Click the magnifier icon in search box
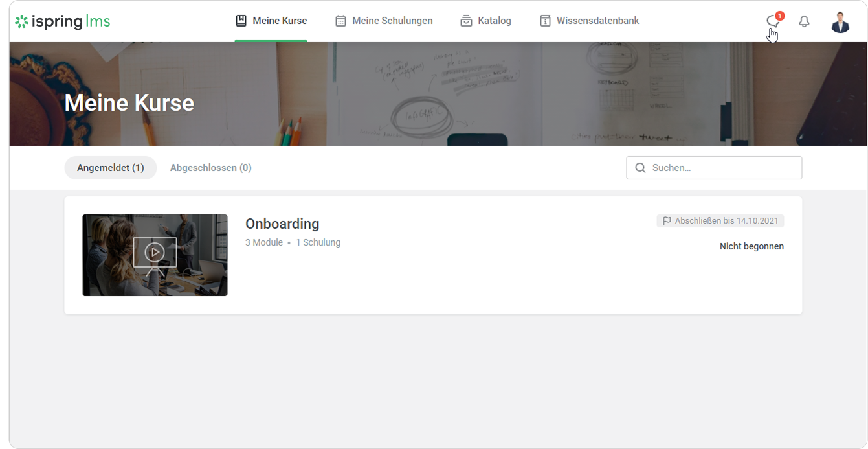This screenshot has height=449, width=868. [640, 168]
